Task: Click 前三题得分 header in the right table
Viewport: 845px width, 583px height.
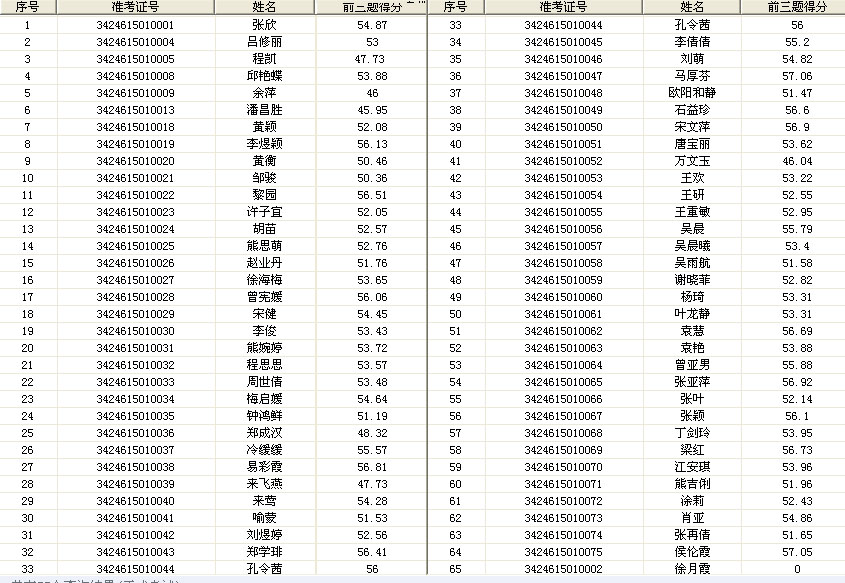Action: pyautogui.click(x=797, y=7)
